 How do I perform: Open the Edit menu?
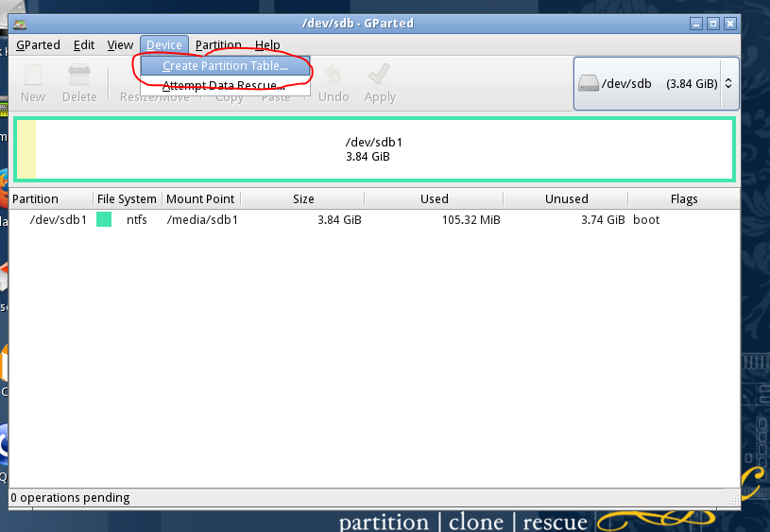click(x=84, y=44)
